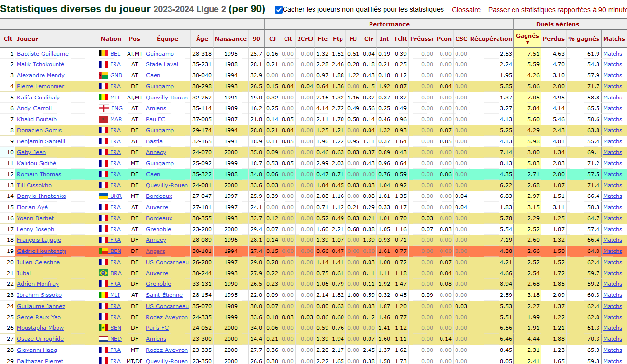Sort by the Fte fouls column header
Screen dimensions: 627x364
tap(322, 39)
